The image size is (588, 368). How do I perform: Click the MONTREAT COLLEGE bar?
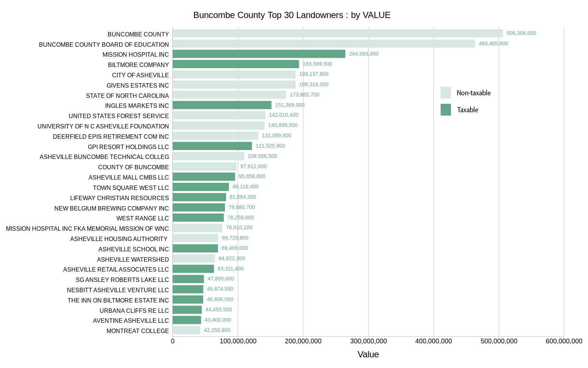[x=186, y=330]
